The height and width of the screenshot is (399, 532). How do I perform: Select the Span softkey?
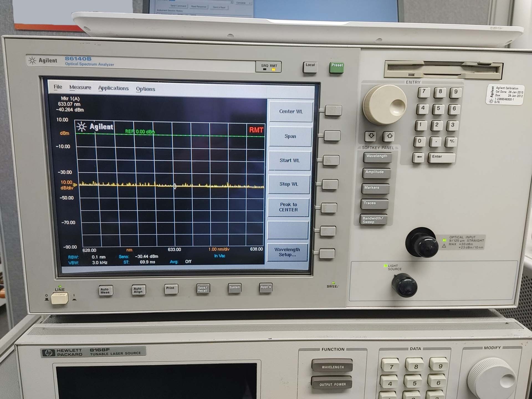290,136
